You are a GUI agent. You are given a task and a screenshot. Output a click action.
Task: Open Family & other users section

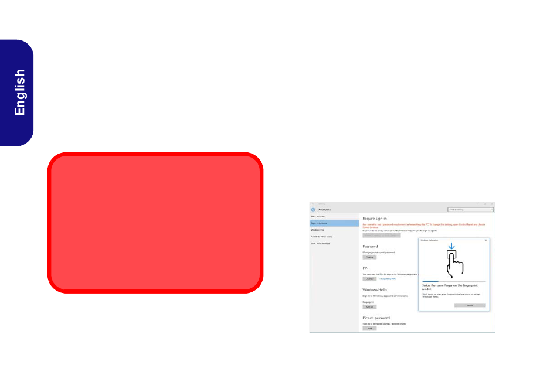tap(321, 237)
